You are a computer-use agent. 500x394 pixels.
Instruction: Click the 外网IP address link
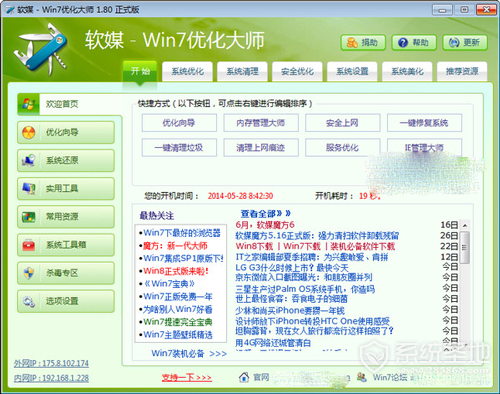[x=51, y=363]
